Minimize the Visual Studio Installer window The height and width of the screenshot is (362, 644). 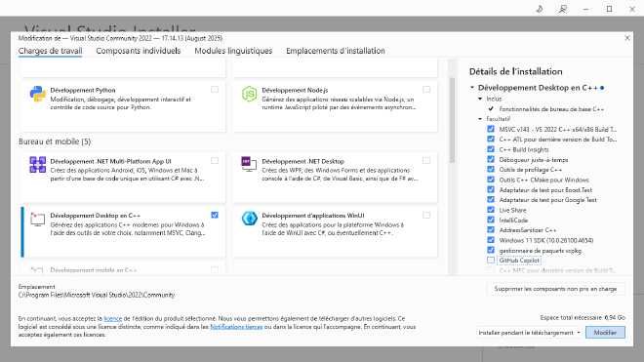point(586,9)
